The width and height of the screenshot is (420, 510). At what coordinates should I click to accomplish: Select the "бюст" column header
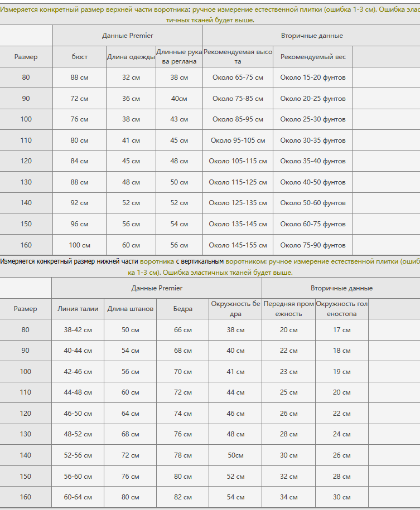point(79,57)
